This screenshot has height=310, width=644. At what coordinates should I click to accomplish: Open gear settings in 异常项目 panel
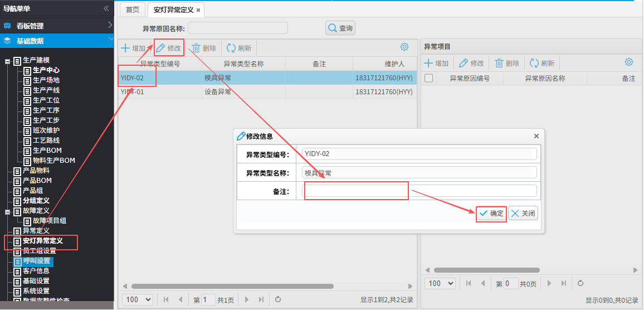(629, 62)
